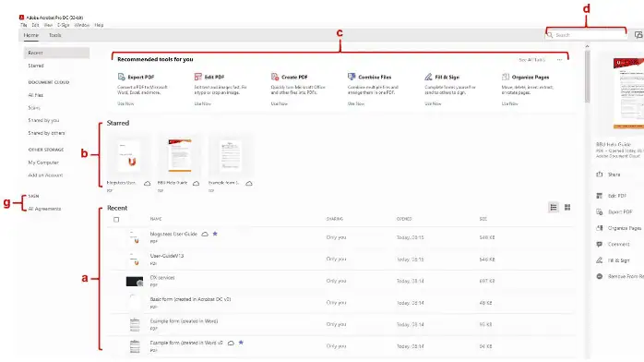Image resolution: width=644 pixels, height=362 pixels.
Task: Click Use Now under Combine Files
Action: (x=356, y=104)
